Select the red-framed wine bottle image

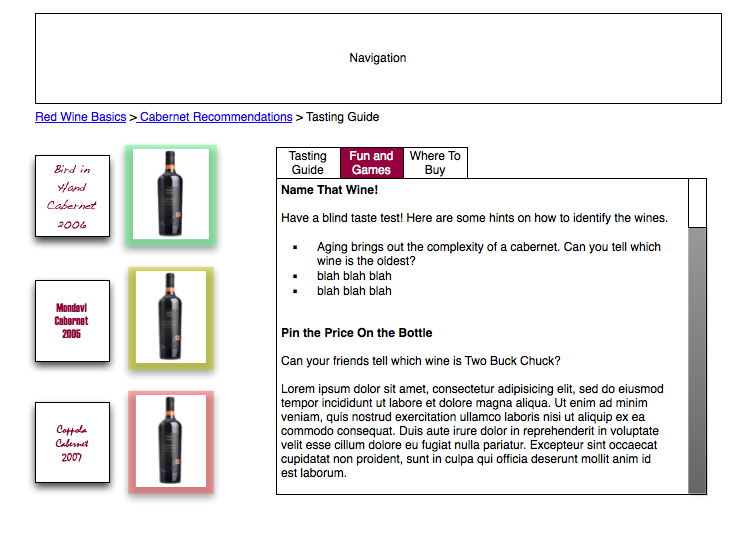pos(171,442)
